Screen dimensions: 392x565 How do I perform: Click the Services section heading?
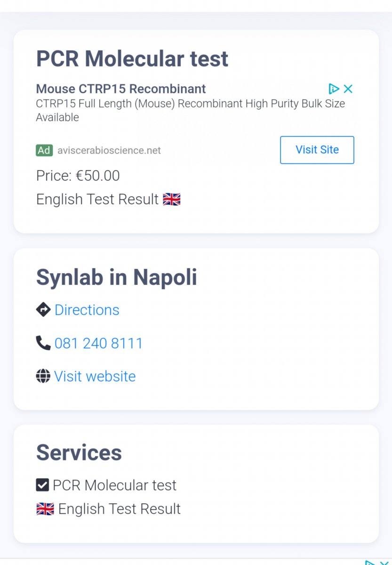point(79,452)
